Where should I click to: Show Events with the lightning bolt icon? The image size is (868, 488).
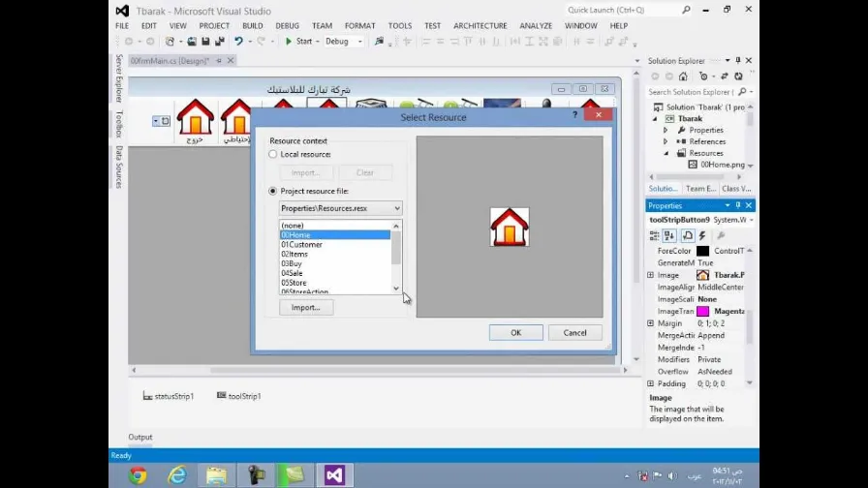click(x=702, y=235)
